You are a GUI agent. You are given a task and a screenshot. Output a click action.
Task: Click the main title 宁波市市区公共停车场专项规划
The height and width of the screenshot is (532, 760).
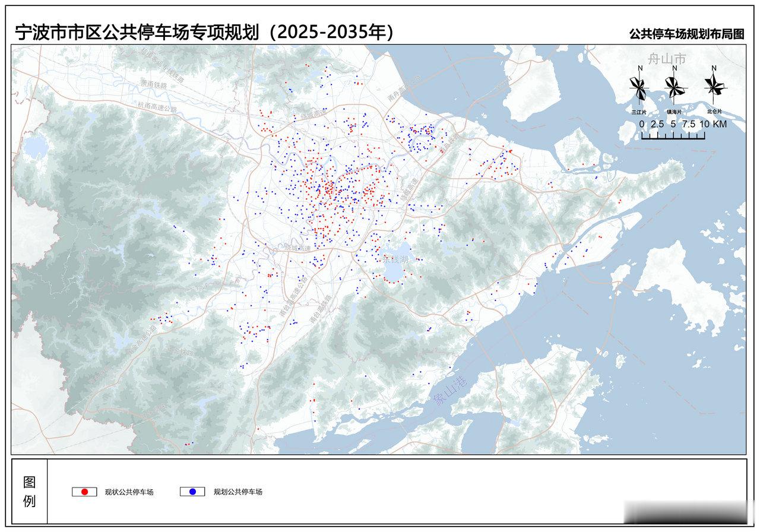click(136, 33)
